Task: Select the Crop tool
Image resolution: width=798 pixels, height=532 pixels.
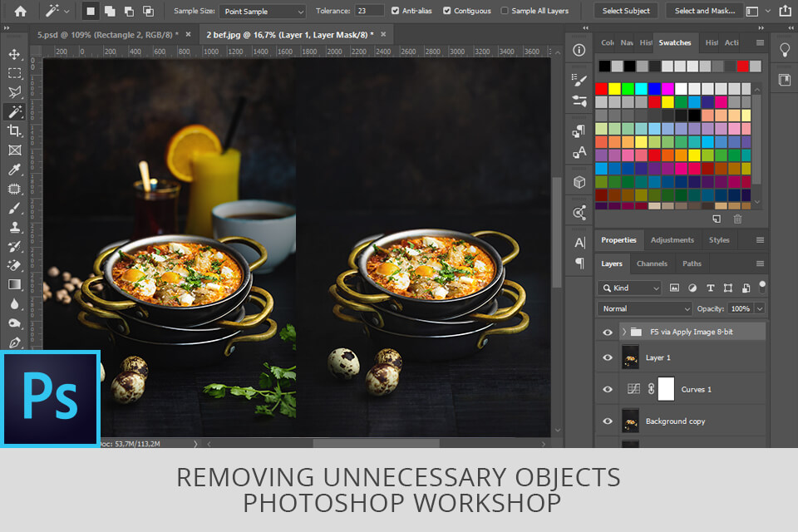Action: pyautogui.click(x=15, y=131)
